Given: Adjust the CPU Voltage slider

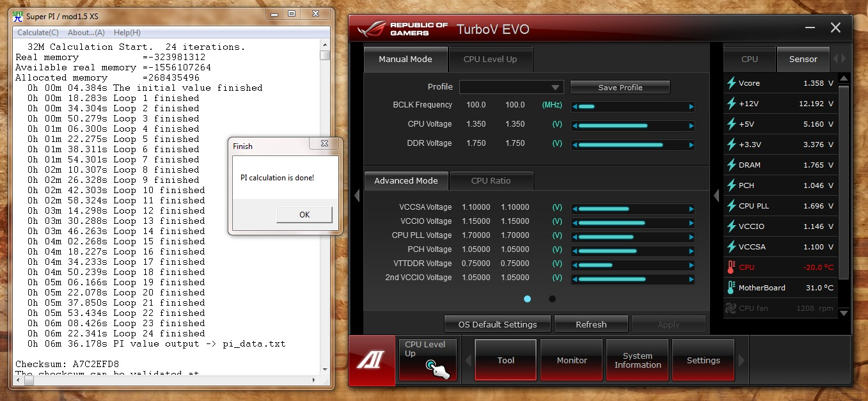Looking at the screenshot, I should 632,125.
